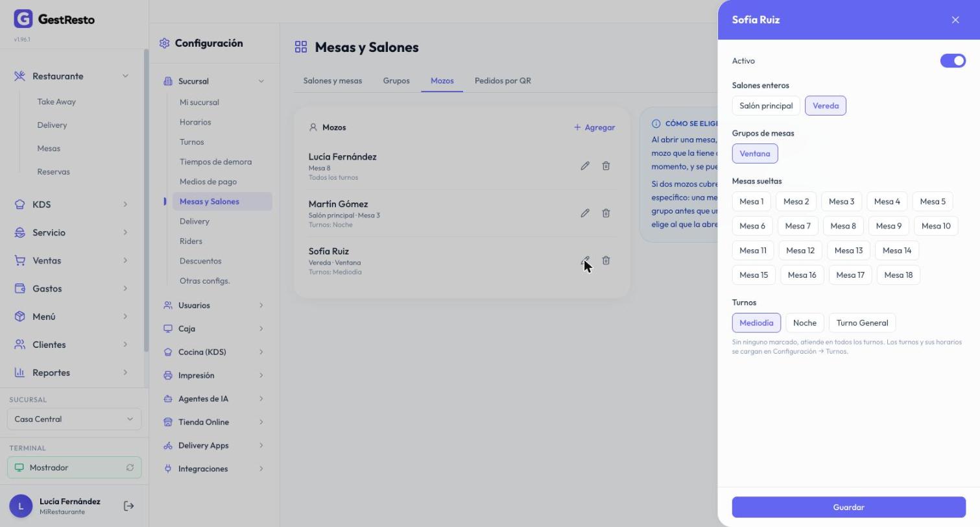The height and width of the screenshot is (527, 980).
Task: Edit waiter Martín Gómez pencil icon
Action: click(585, 214)
